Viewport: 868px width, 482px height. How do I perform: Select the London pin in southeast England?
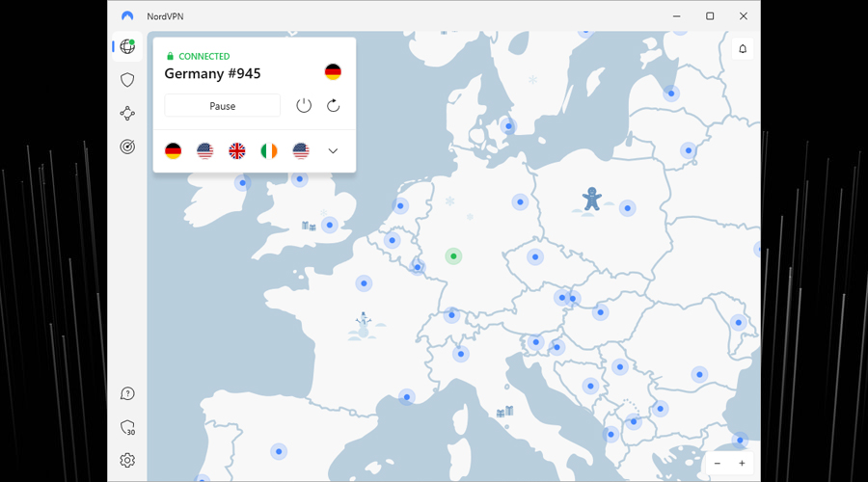coord(330,225)
